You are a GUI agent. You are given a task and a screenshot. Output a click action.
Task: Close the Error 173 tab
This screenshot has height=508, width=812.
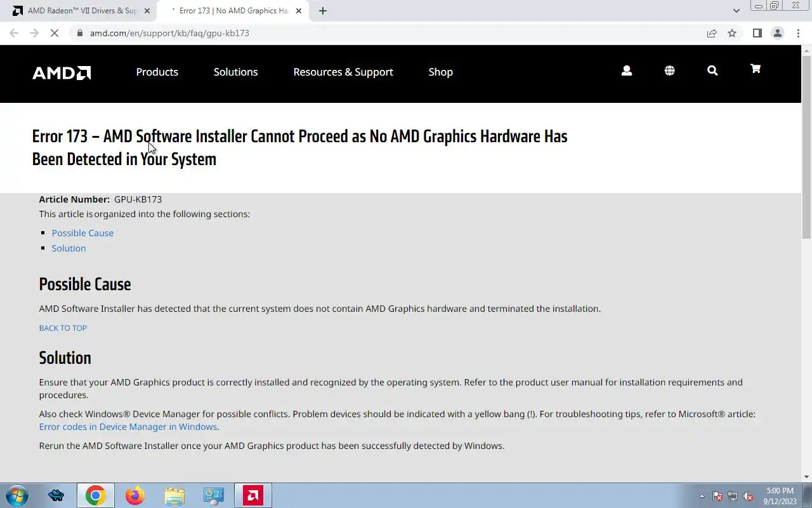point(299,11)
